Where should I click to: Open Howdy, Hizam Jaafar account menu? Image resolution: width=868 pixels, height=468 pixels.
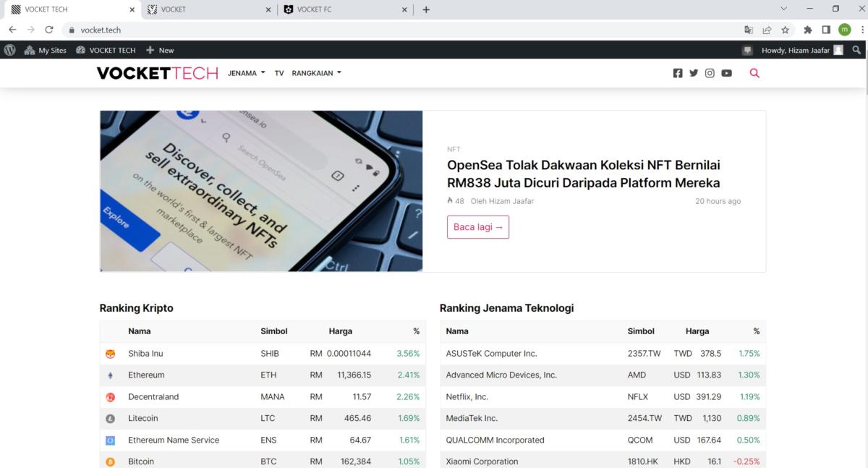pos(802,50)
